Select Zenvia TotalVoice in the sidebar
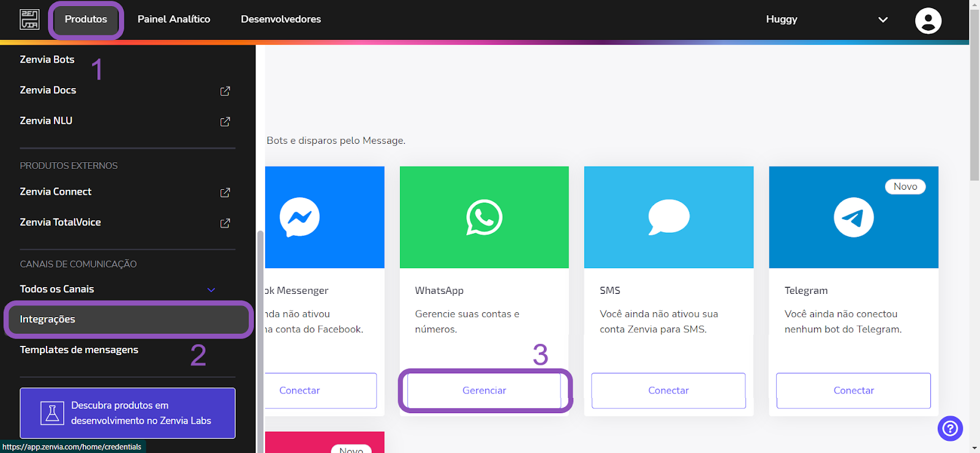This screenshot has height=453, width=980. (60, 222)
